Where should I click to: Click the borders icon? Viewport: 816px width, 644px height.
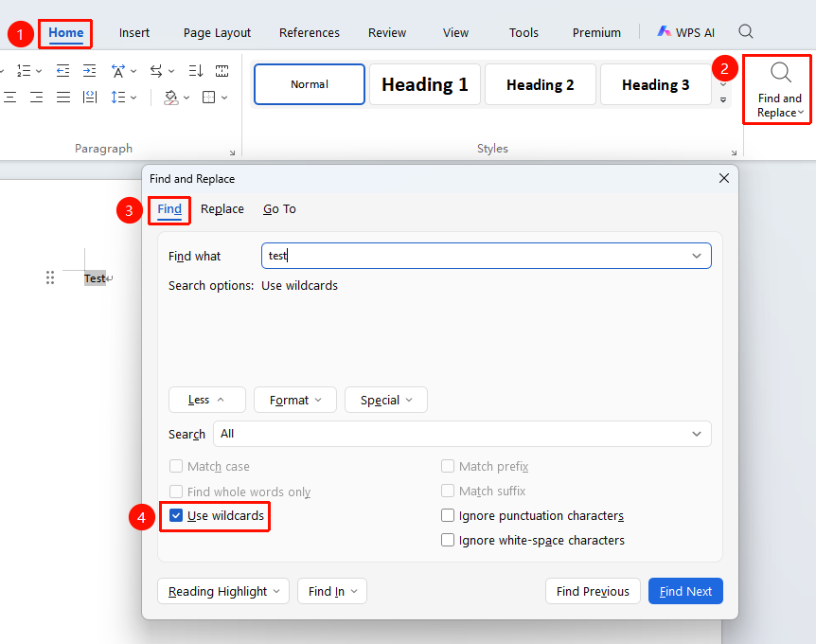pos(208,98)
